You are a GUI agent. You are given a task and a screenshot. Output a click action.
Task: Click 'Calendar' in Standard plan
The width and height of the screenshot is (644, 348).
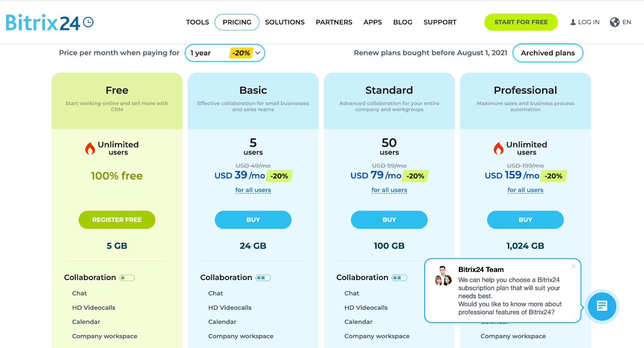tap(358, 322)
